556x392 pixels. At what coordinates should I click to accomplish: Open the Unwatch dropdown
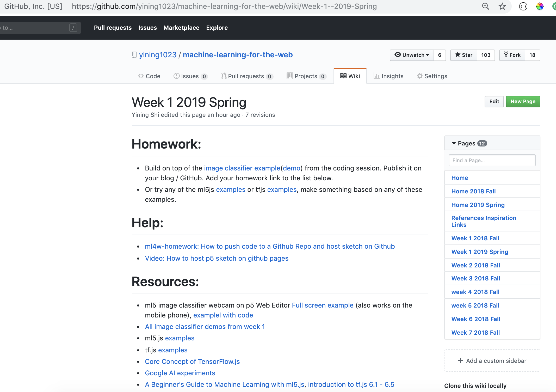(x=412, y=55)
